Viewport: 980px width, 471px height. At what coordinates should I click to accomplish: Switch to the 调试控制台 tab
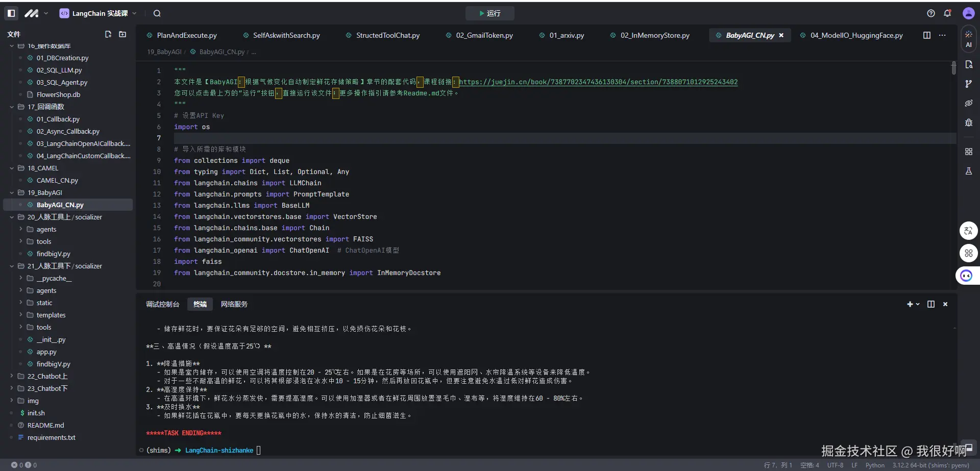click(162, 304)
